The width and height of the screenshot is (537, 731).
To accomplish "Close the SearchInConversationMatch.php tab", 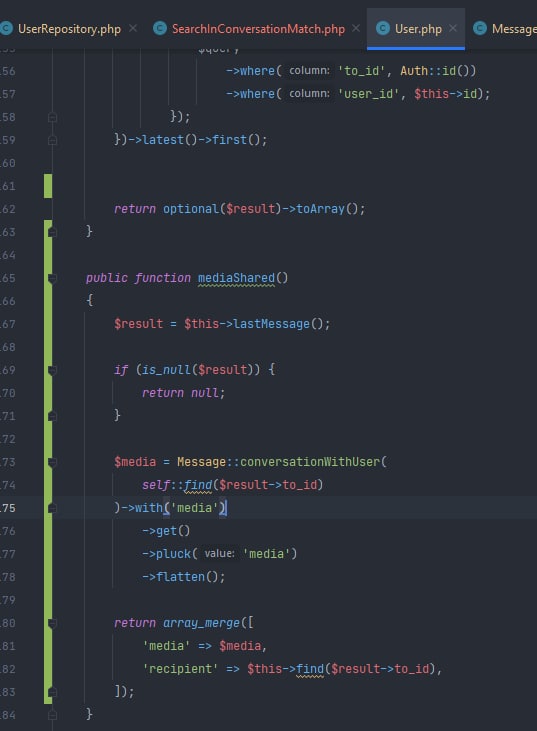I will 356,28.
